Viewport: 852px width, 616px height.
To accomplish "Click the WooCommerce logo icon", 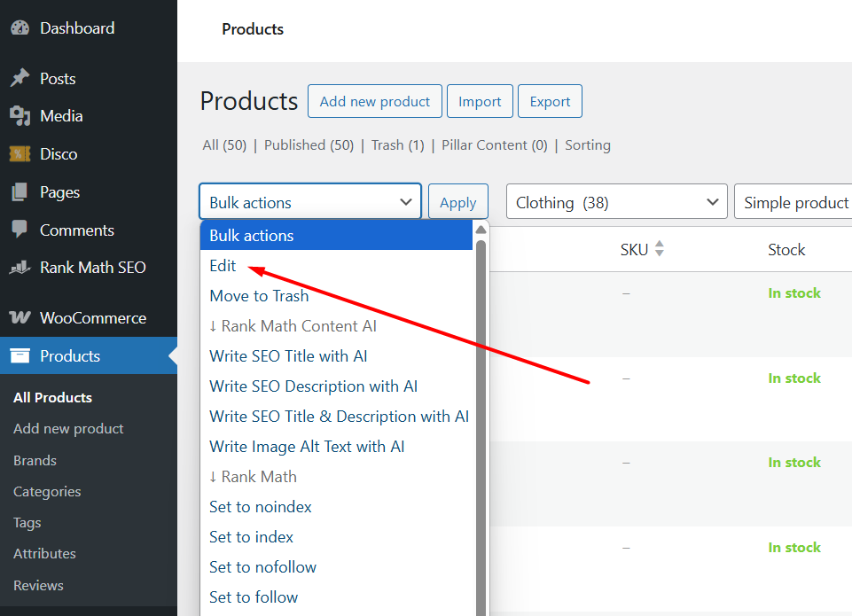I will (20, 317).
